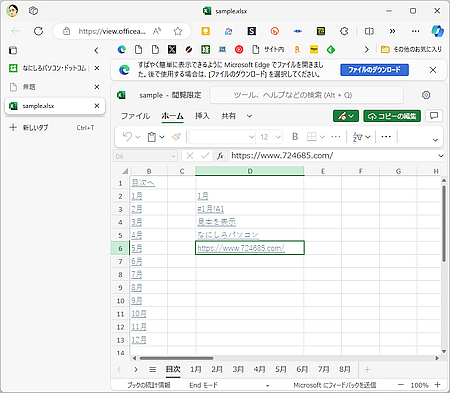The width and height of the screenshot is (450, 393).
Task: Click the sort and filter icon
Action: coord(358,137)
